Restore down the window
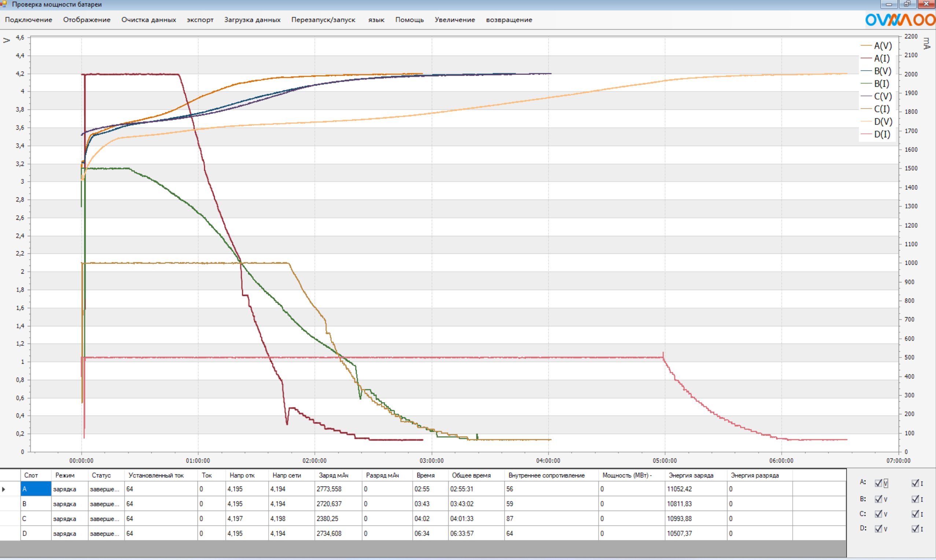 (x=907, y=4)
